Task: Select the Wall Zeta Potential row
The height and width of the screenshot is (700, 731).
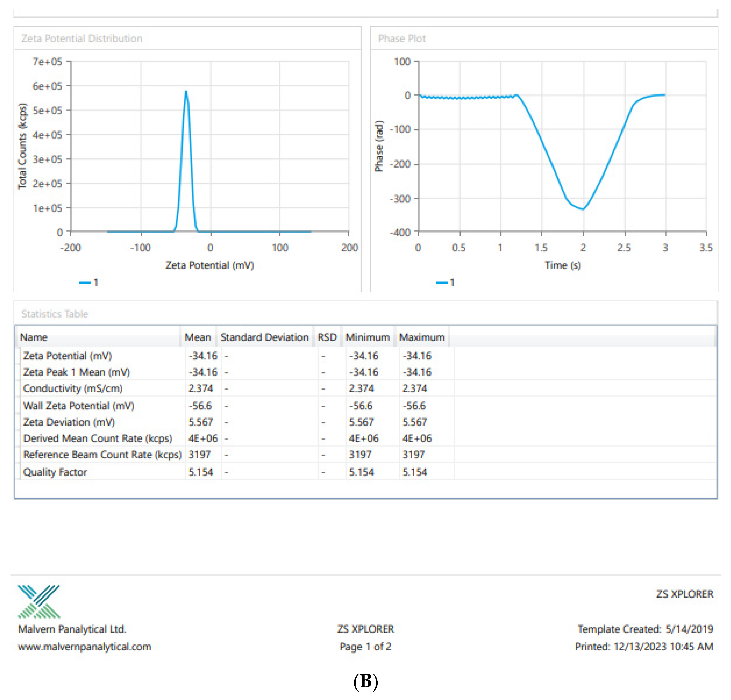Action: (x=79, y=406)
